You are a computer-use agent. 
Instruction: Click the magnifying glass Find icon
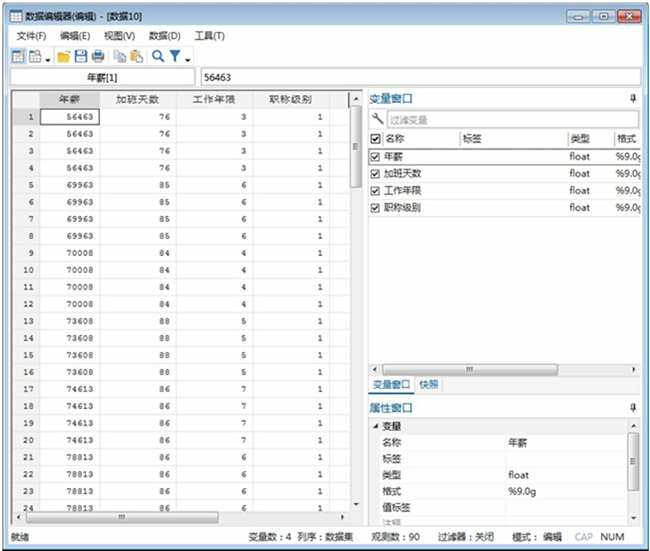tap(158, 57)
